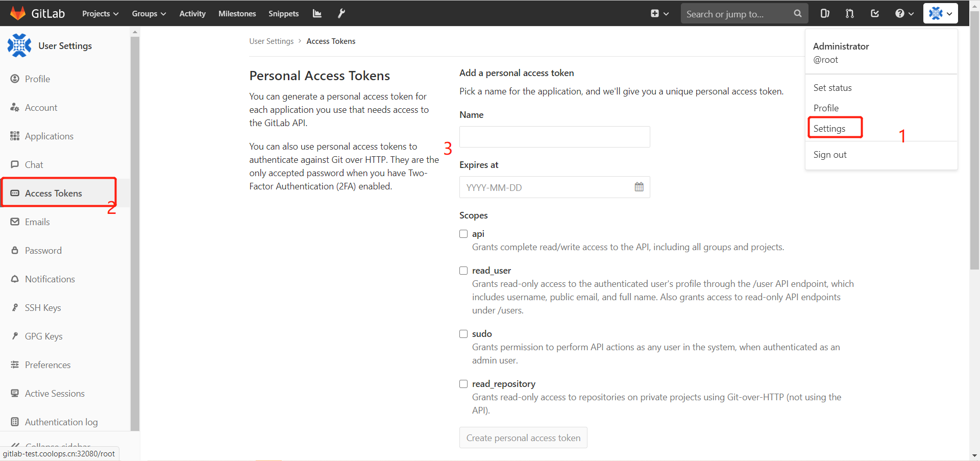This screenshot has width=980, height=461.
Task: Open Activity in the top navbar
Action: pyautogui.click(x=192, y=14)
